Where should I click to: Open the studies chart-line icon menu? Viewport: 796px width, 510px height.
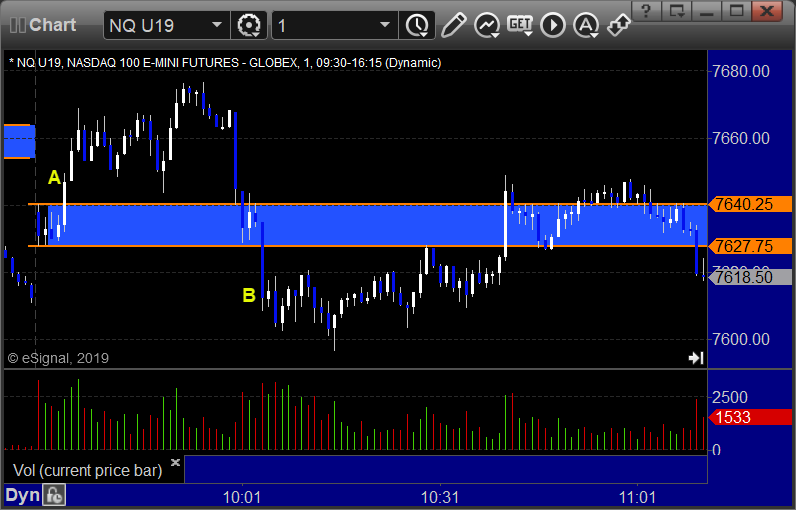487,25
